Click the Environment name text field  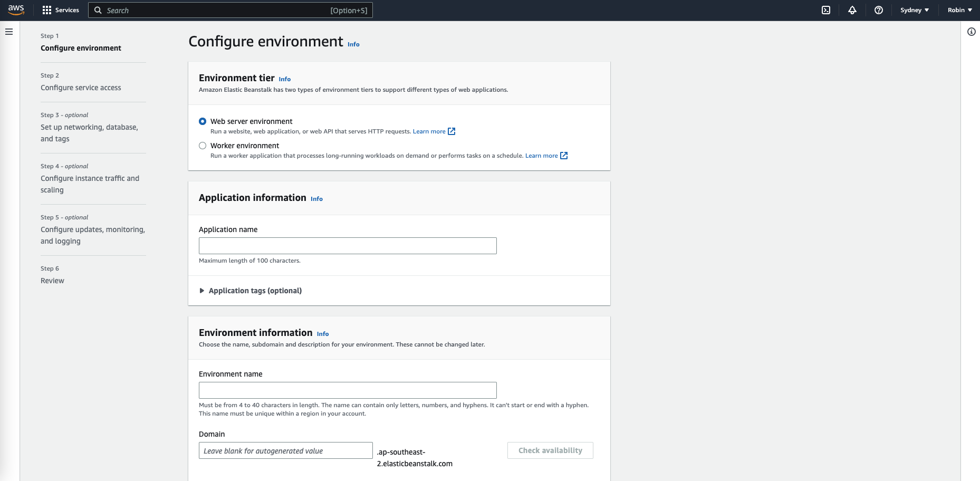point(348,390)
